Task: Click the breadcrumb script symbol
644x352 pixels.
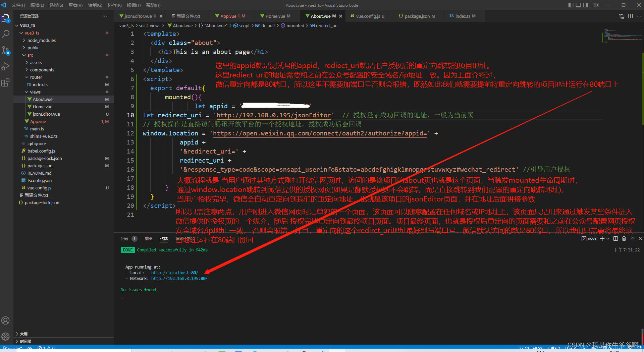Action: pos(241,25)
